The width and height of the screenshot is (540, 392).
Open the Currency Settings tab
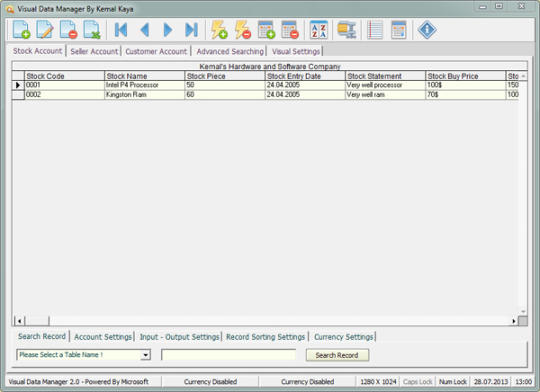(x=344, y=337)
